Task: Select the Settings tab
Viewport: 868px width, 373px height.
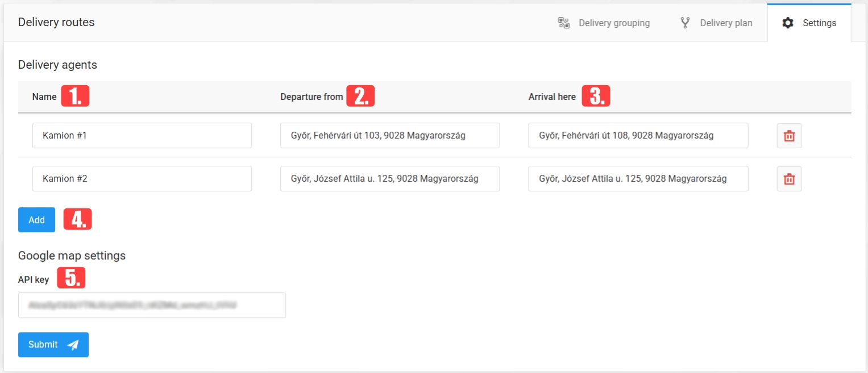Action: coord(809,23)
